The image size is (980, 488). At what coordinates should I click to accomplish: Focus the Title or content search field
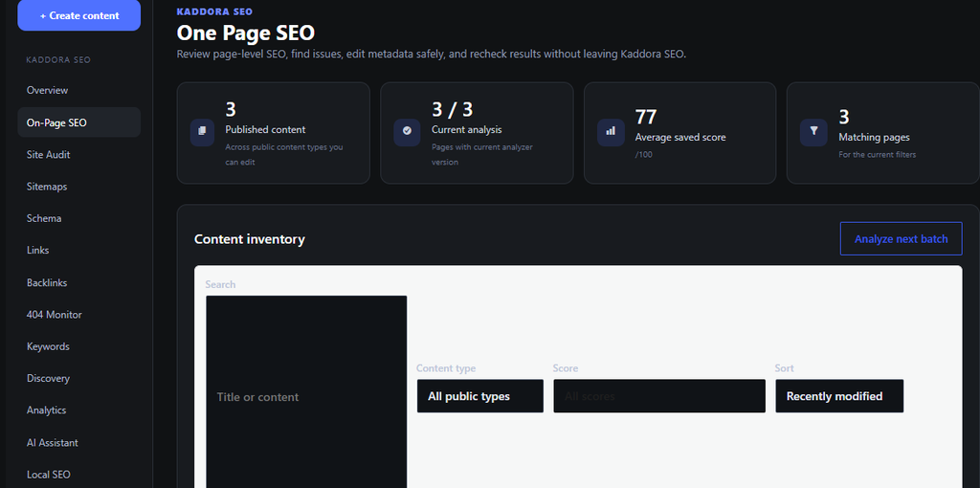coord(306,391)
